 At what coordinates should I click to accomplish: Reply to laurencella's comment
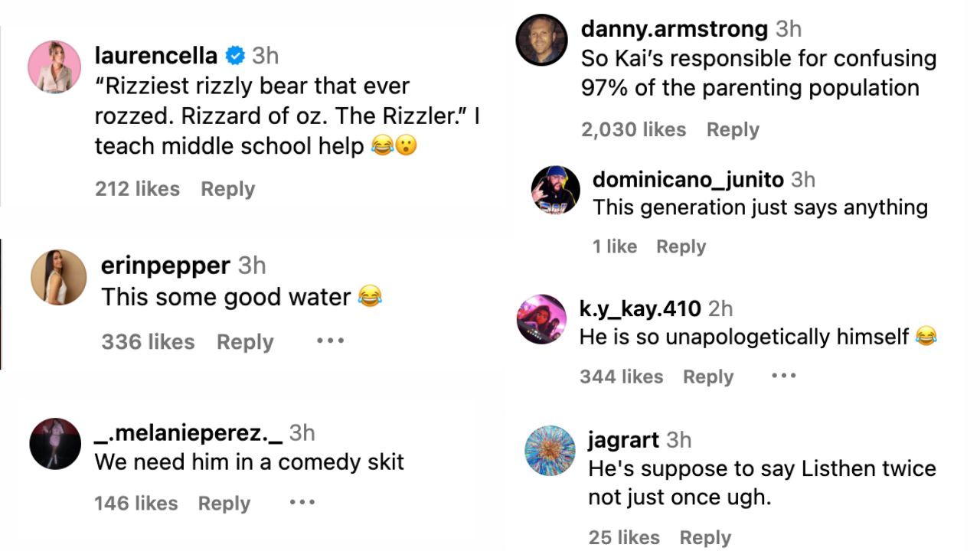click(x=227, y=189)
